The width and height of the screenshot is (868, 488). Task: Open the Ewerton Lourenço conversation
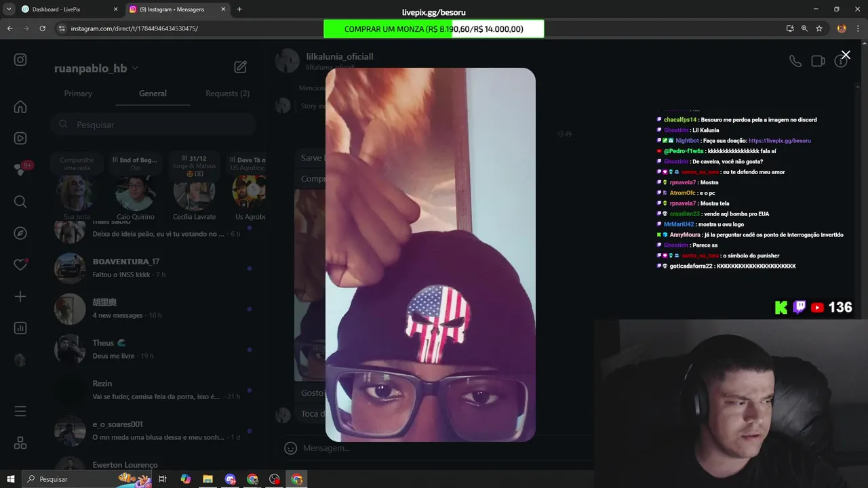pyautogui.click(x=153, y=465)
